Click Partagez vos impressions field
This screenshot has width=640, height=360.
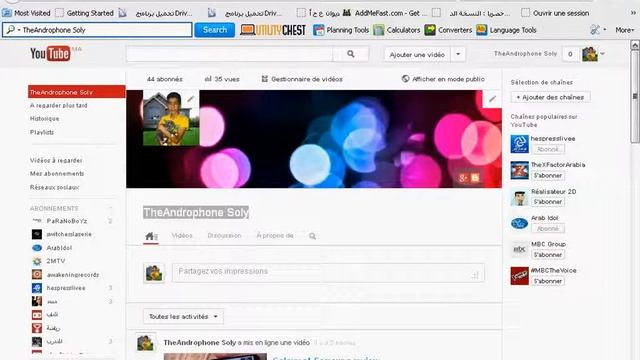pyautogui.click(x=328, y=273)
